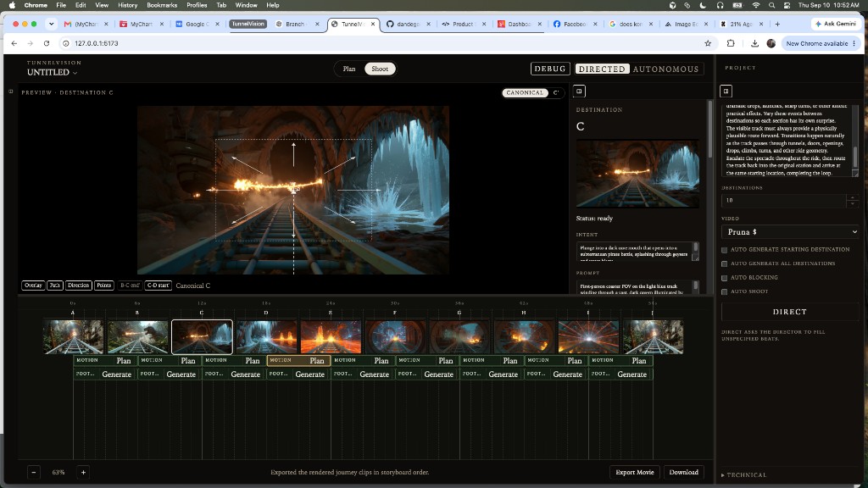This screenshot has height=488, width=868.
Task: Open Chrome extensions puzzle icon
Action: coord(731,43)
